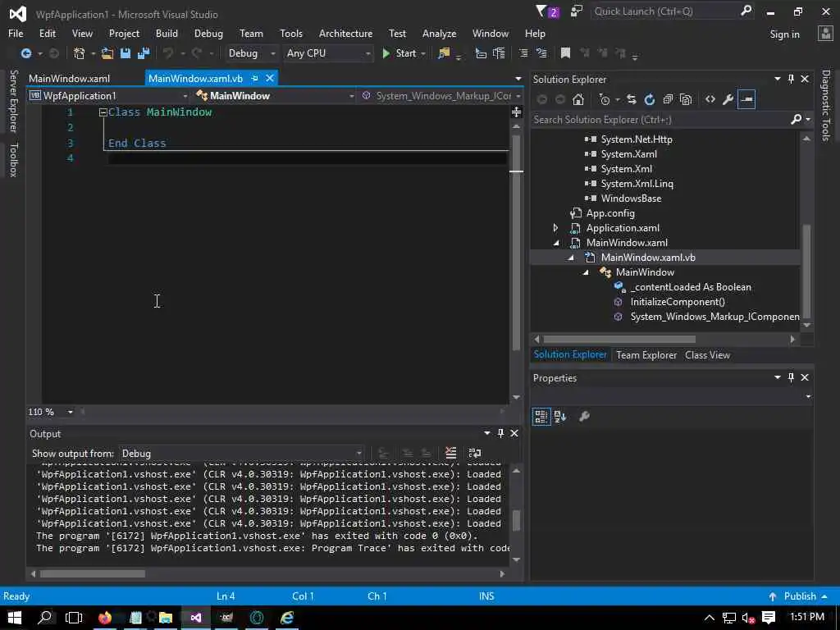Toggle the Bookmark icon in the toolbar
Viewport: 840px width, 630px height.
click(565, 53)
